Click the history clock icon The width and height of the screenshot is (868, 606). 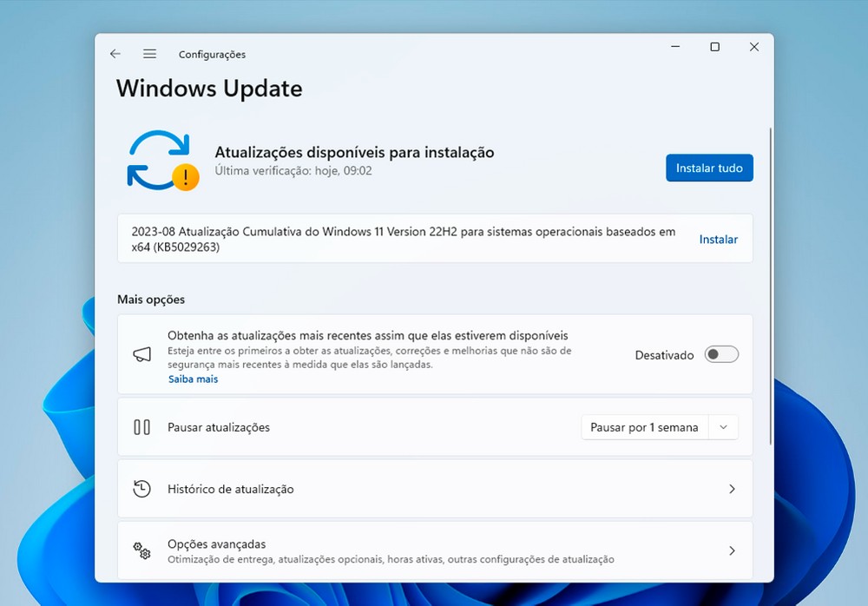(141, 489)
